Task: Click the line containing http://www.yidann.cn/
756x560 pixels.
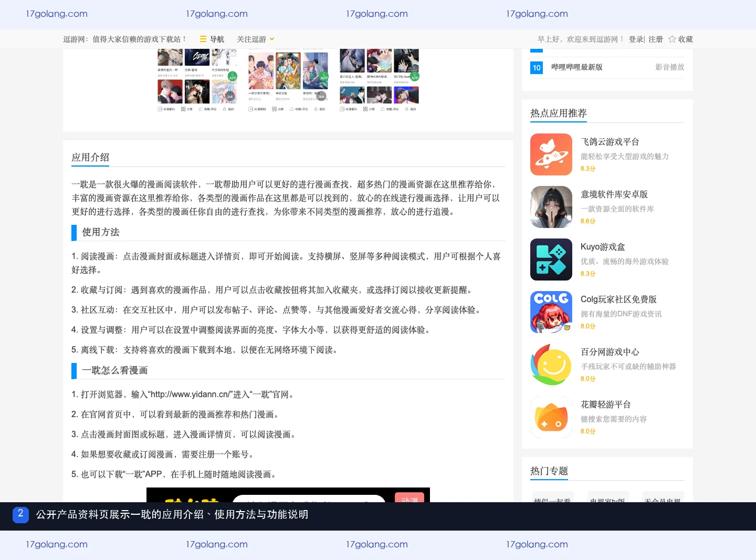Action: (x=184, y=395)
